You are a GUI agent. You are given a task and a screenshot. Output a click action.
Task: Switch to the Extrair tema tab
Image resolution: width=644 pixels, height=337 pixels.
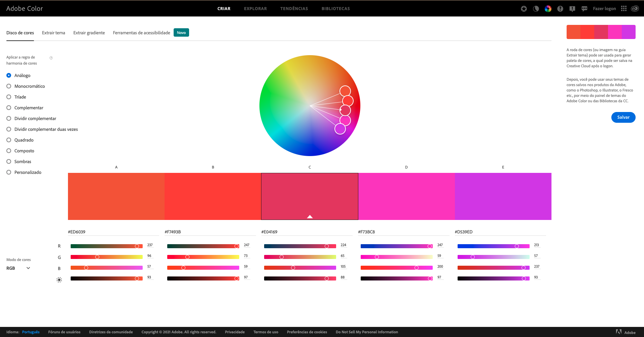(x=53, y=33)
